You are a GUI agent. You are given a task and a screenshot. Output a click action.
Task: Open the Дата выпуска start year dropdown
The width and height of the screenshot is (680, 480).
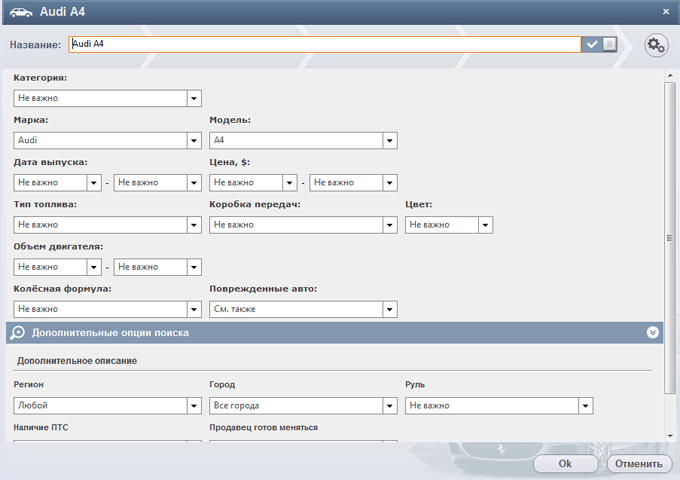pos(57,183)
